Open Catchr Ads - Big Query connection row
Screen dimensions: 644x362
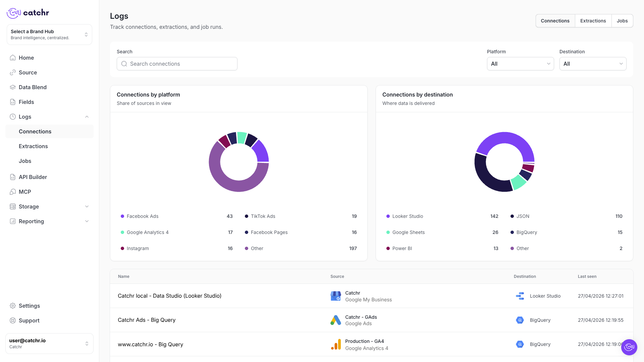(x=372, y=320)
